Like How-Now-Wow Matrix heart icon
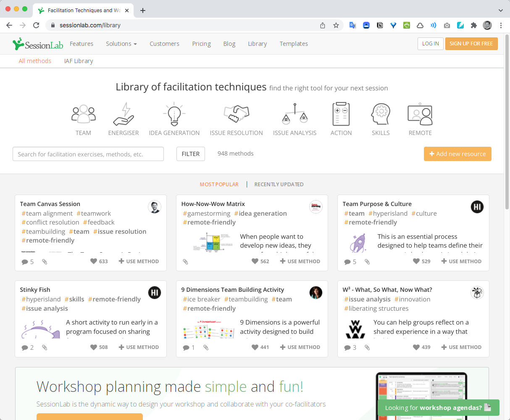Screen dimensions: 510x420 [255, 261]
